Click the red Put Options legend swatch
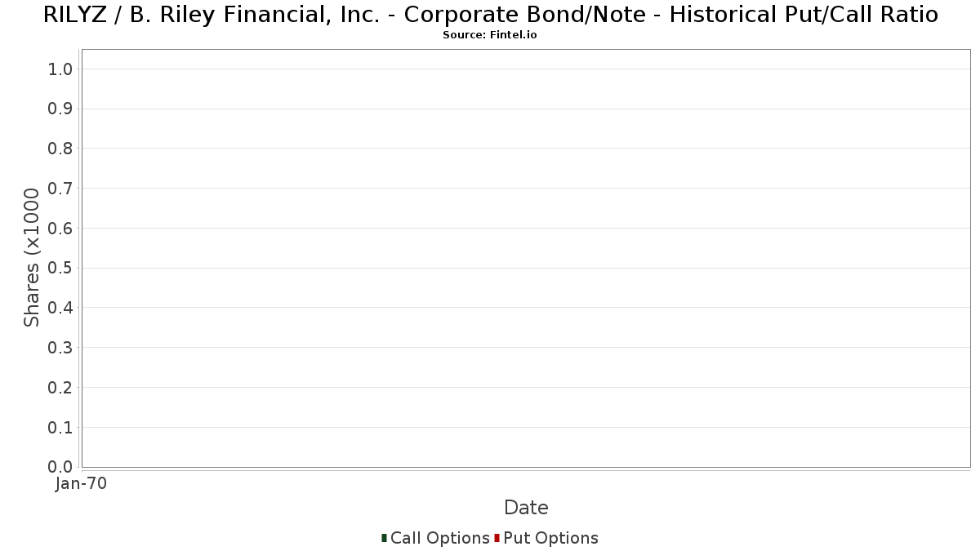This screenshot has height=551, width=980. point(497,538)
